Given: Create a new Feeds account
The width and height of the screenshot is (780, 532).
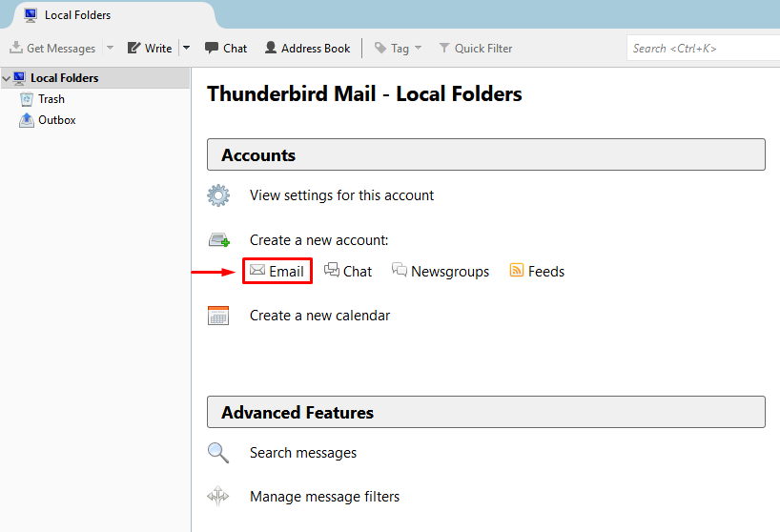Looking at the screenshot, I should [537, 271].
